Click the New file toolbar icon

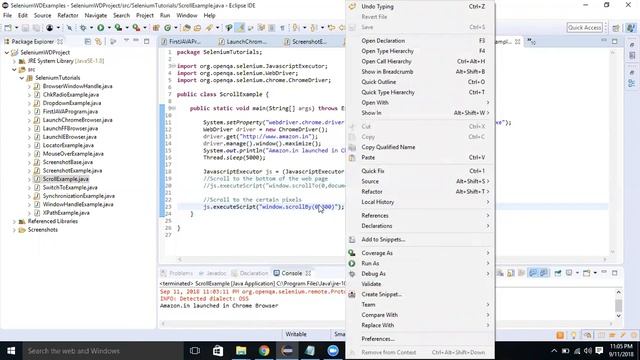pos(8,28)
